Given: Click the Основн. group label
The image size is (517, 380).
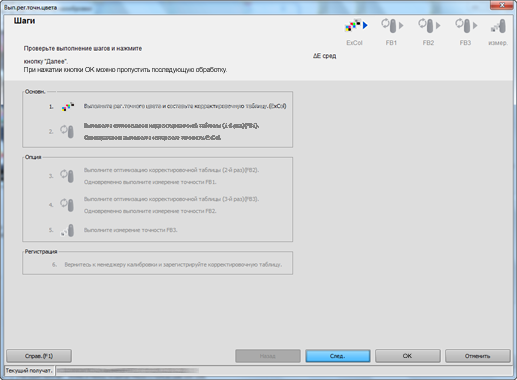Looking at the screenshot, I should (x=35, y=91).
